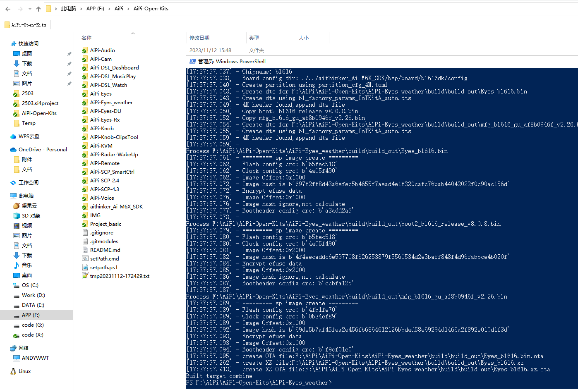Viewport: 578px width, 392px height.
Task: Open the 附件 folder under OneDrive
Action: (x=23, y=160)
